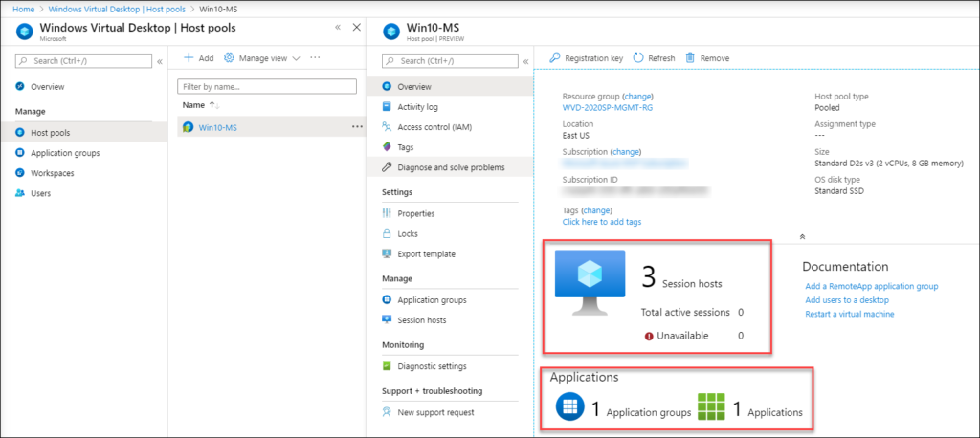Click the Win10-MS blade header icon
The height and width of the screenshot is (438, 980).
tap(391, 32)
